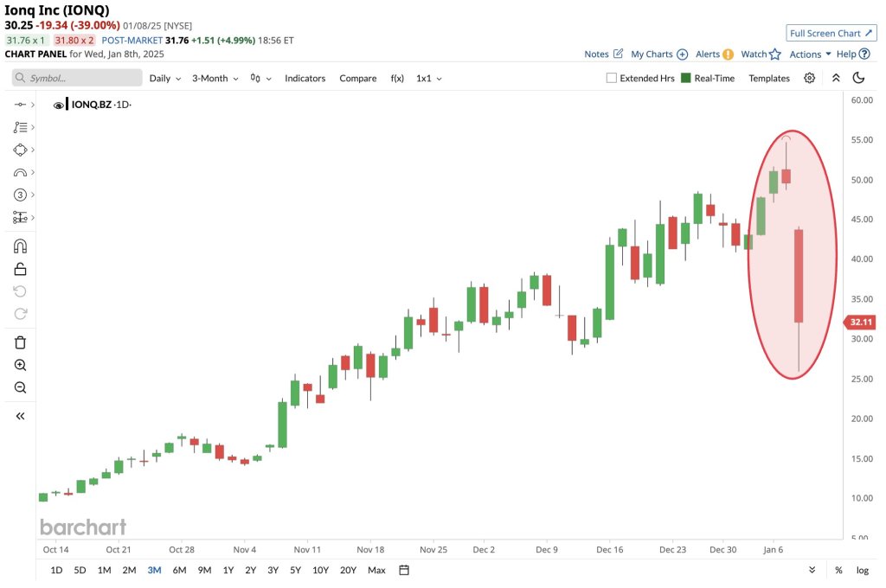Switch to dark mode moon icon
Screen dimensions: 886x588
(858, 78)
